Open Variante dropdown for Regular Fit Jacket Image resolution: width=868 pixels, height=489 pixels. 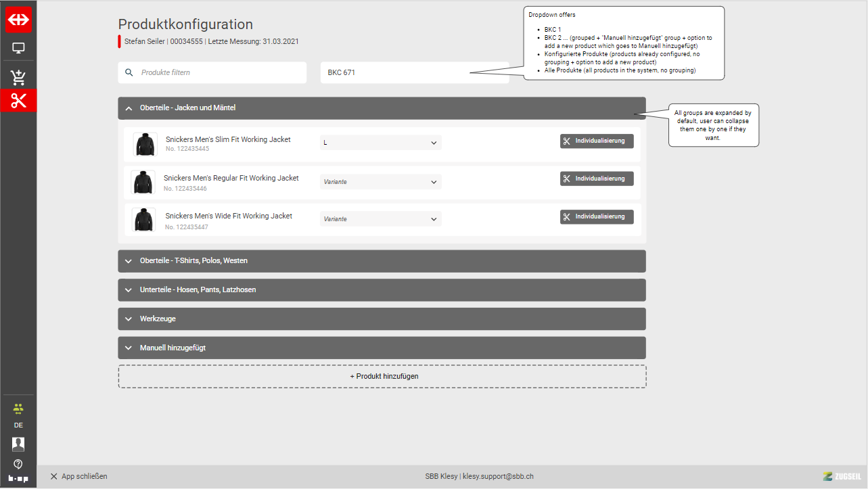pos(380,182)
